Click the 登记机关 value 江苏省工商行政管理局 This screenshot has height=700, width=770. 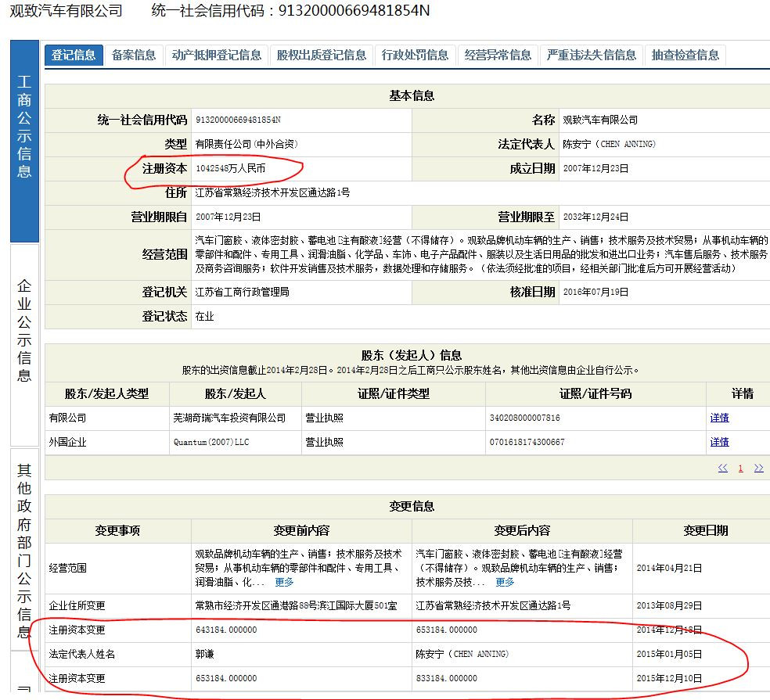pyautogui.click(x=242, y=292)
